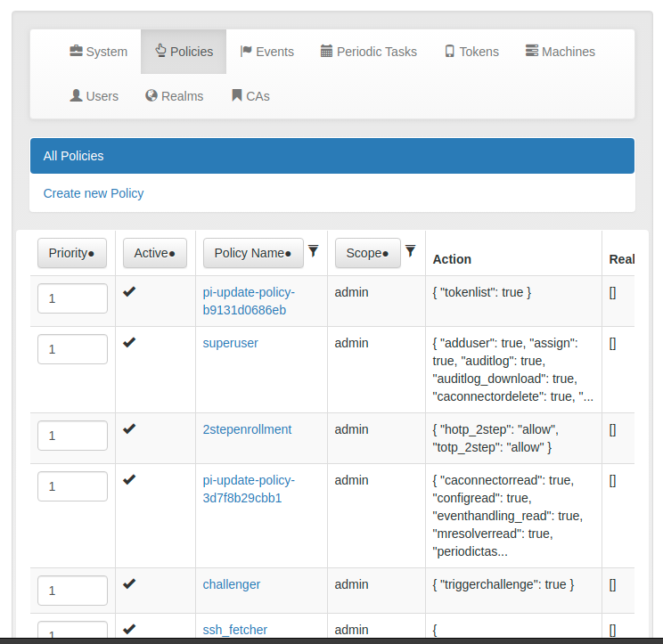This screenshot has width=663, height=644.
Task: Open the Policy Name filter funnel
Action: pos(314,252)
